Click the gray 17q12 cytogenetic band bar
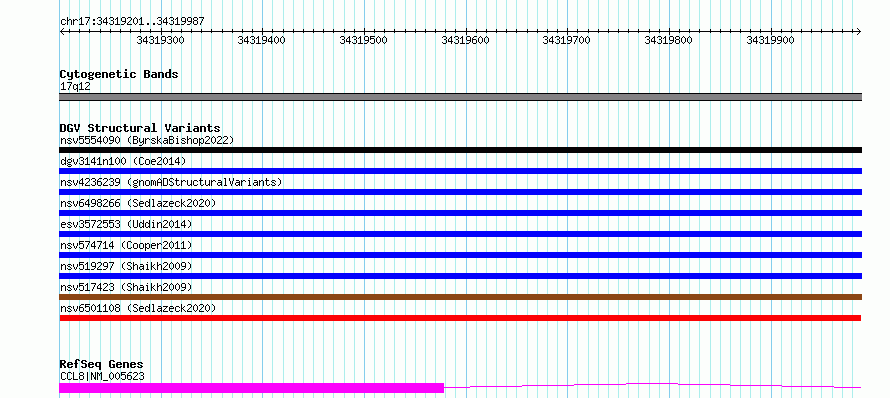Screen dimensions: 890x398 460,97
